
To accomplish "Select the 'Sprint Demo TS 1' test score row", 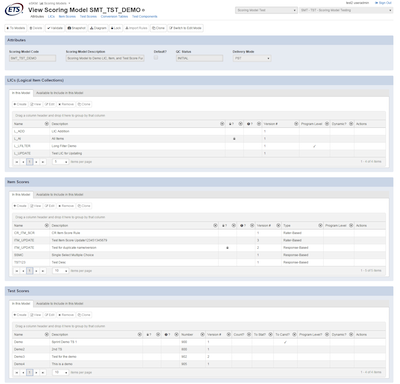I will tap(199, 342).
